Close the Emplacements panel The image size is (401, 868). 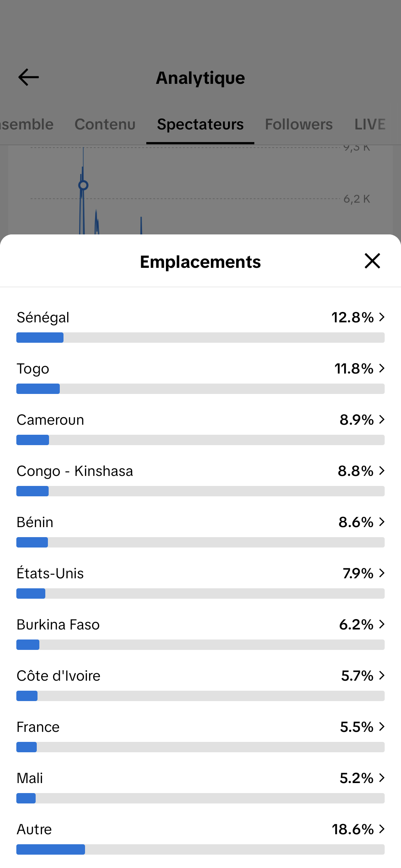click(x=372, y=261)
